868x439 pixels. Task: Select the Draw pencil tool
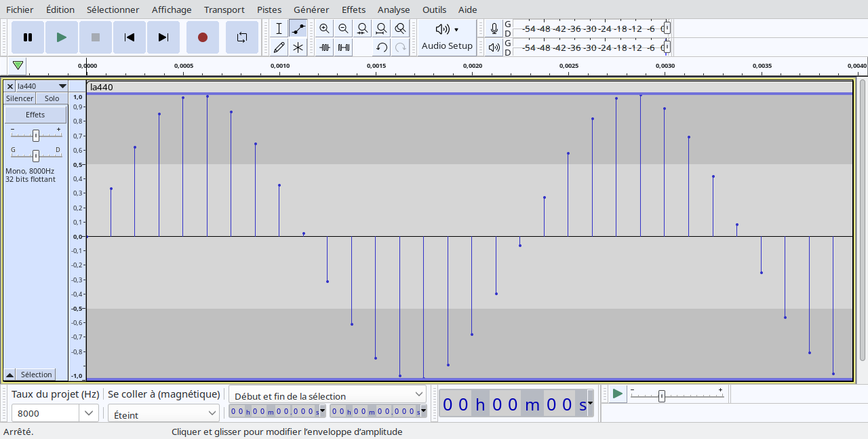[279, 47]
